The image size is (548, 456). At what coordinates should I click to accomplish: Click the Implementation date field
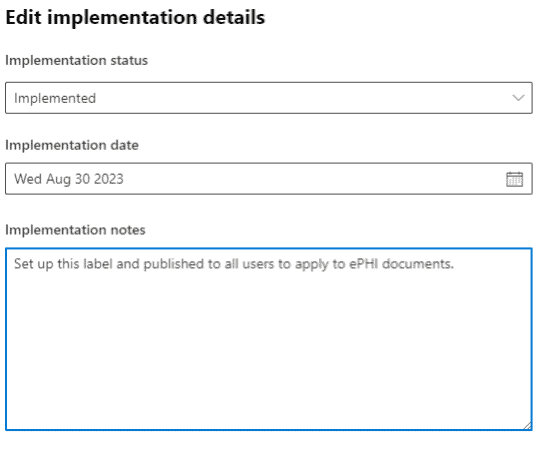[x=269, y=179]
